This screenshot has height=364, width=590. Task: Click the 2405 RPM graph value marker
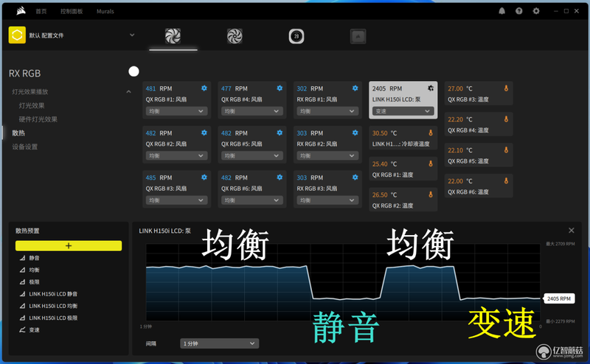[x=559, y=298]
